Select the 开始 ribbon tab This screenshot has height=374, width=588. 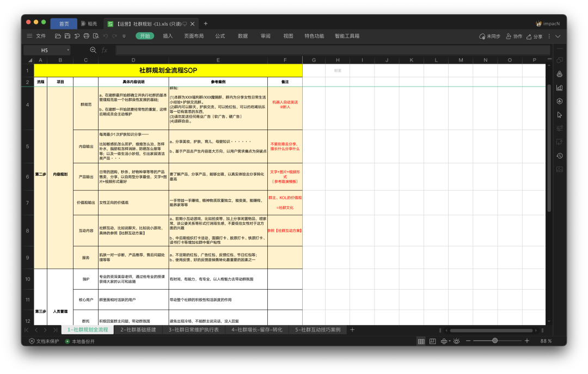click(x=145, y=36)
